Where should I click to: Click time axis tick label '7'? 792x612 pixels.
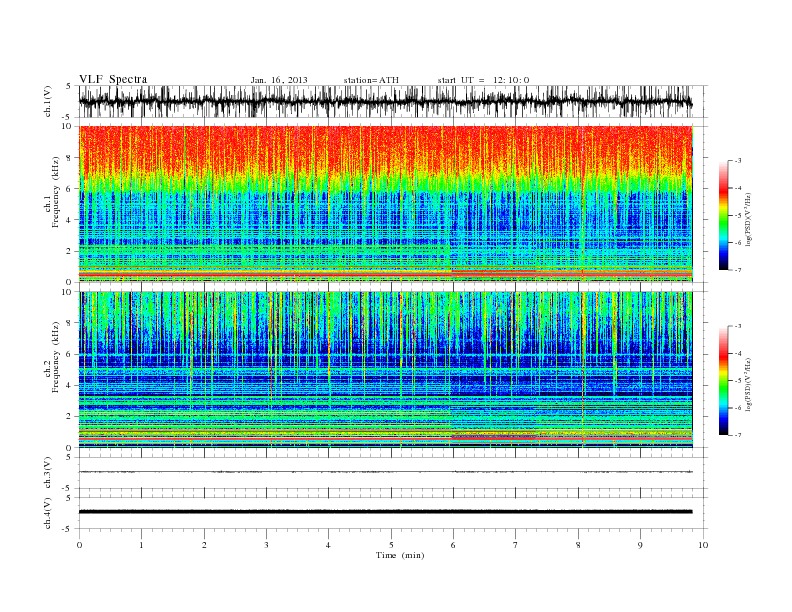tap(516, 545)
